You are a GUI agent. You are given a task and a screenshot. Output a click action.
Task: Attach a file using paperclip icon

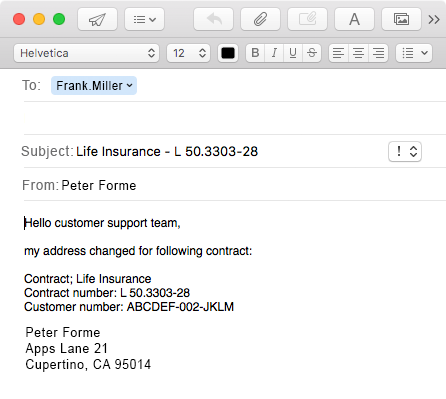260,19
